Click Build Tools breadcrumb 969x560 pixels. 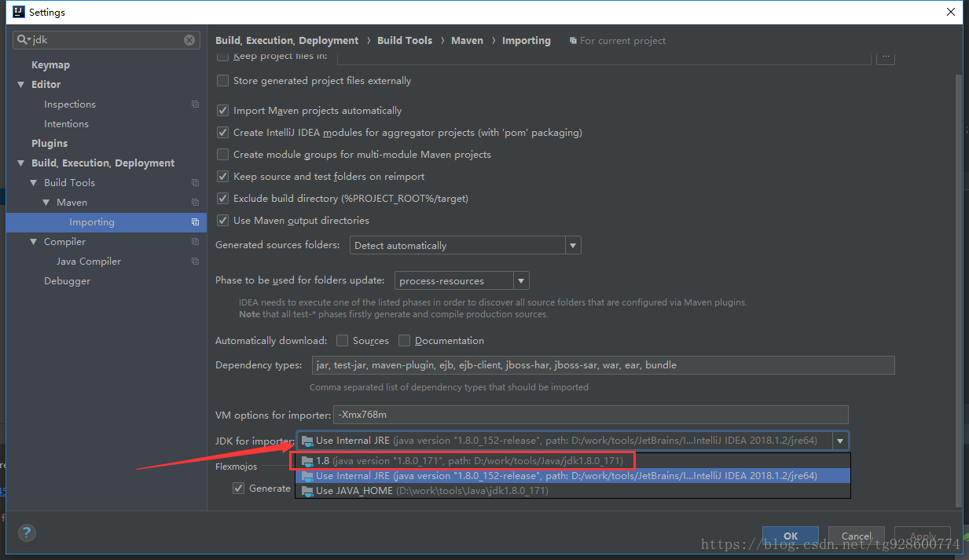point(405,41)
